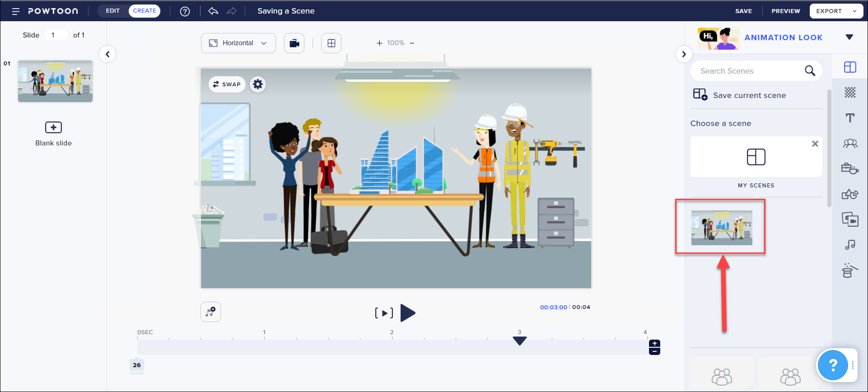Switch to CREATE mode
Screen dimensions: 868x392
(x=145, y=11)
